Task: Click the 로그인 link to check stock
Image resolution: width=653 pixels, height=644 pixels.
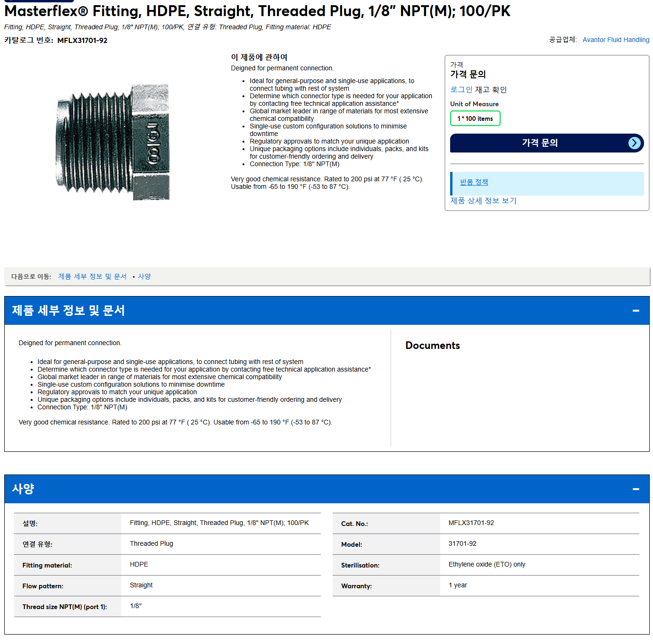Action: (461, 90)
